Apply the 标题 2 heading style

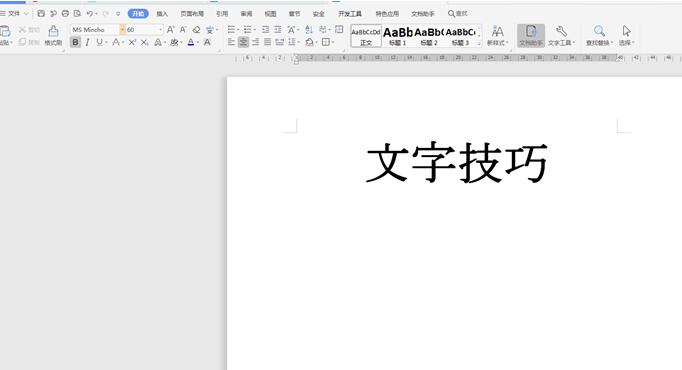point(429,36)
